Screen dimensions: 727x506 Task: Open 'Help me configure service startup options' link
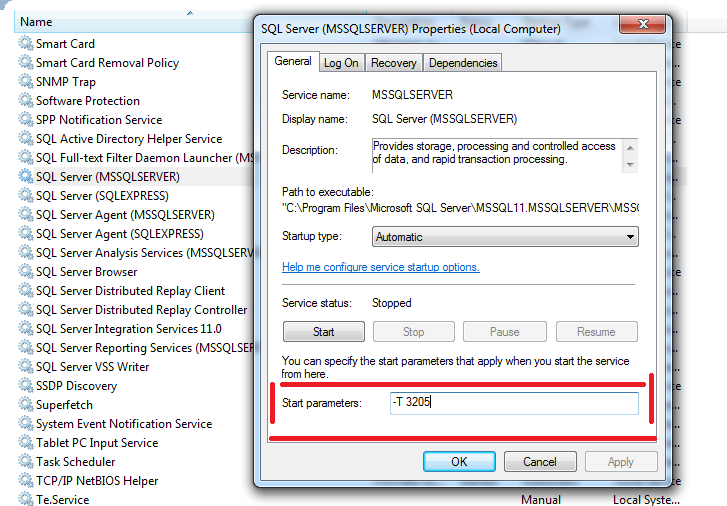tap(381, 267)
